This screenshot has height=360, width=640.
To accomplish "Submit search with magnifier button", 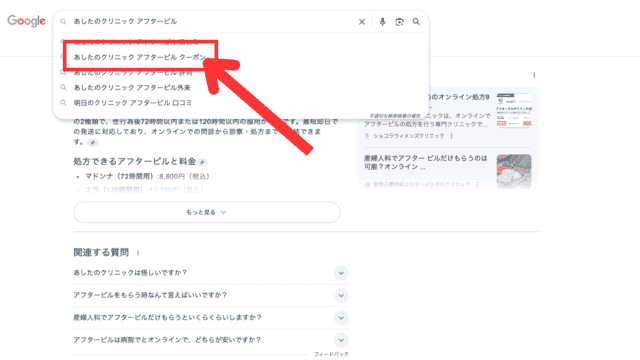I will (416, 22).
